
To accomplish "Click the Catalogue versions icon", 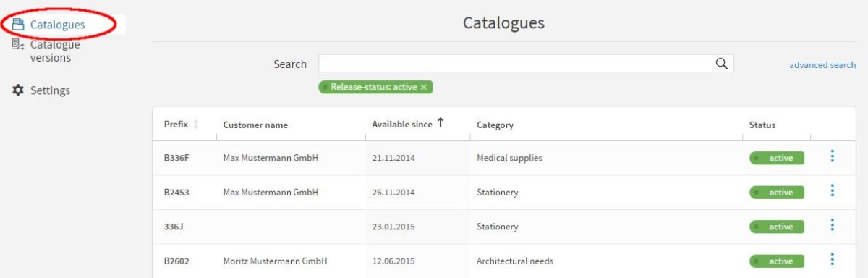I will click(18, 45).
